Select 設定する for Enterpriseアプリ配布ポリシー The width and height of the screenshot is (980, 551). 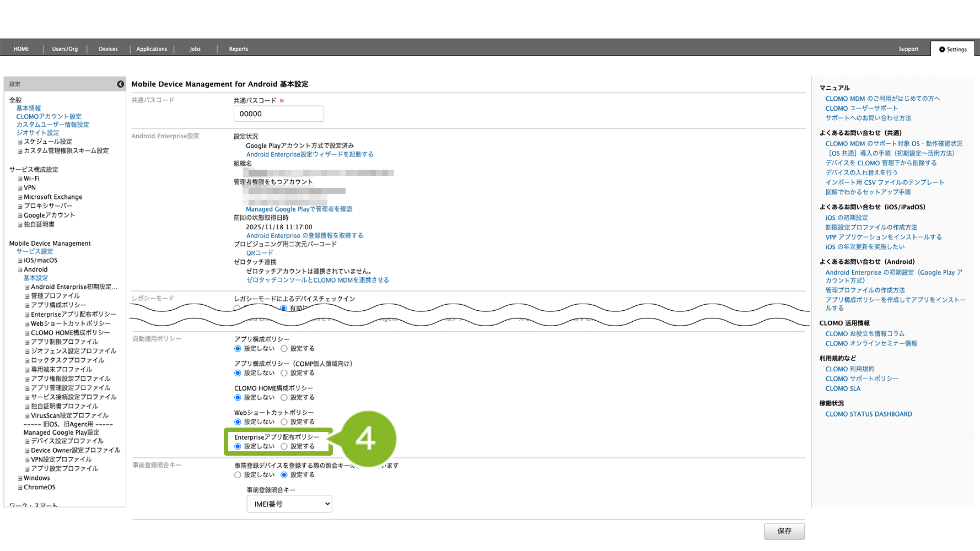pyautogui.click(x=284, y=446)
